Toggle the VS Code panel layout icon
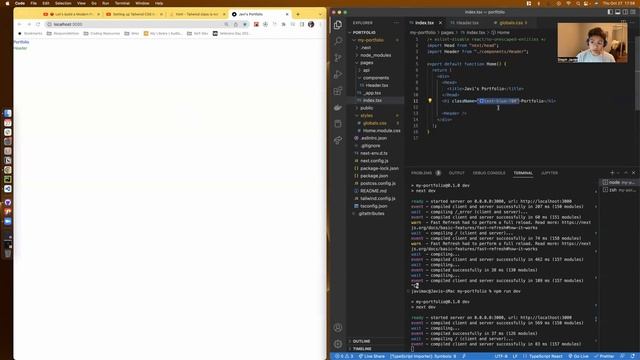Viewport: 640px width, 360px height. (618, 12)
